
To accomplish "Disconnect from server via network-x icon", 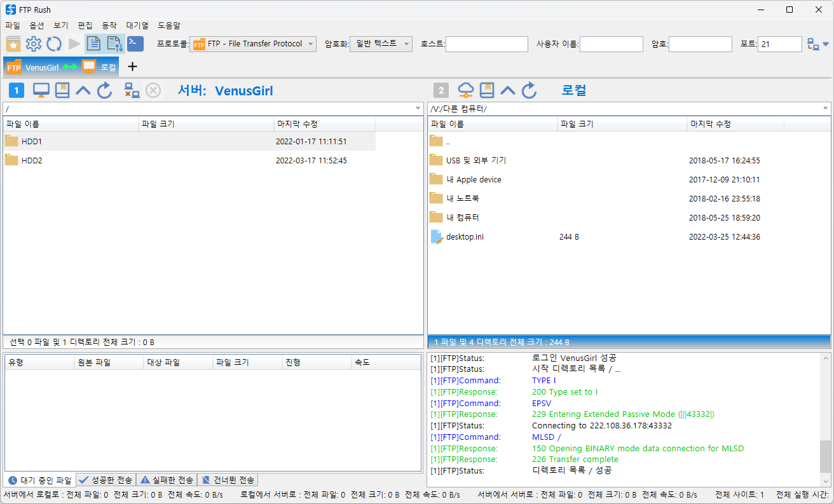I will click(x=132, y=90).
